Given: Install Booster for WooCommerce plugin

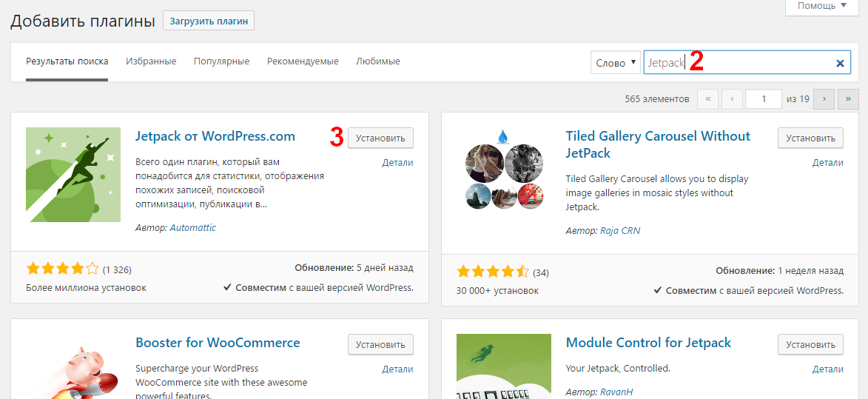Looking at the screenshot, I should 380,344.
